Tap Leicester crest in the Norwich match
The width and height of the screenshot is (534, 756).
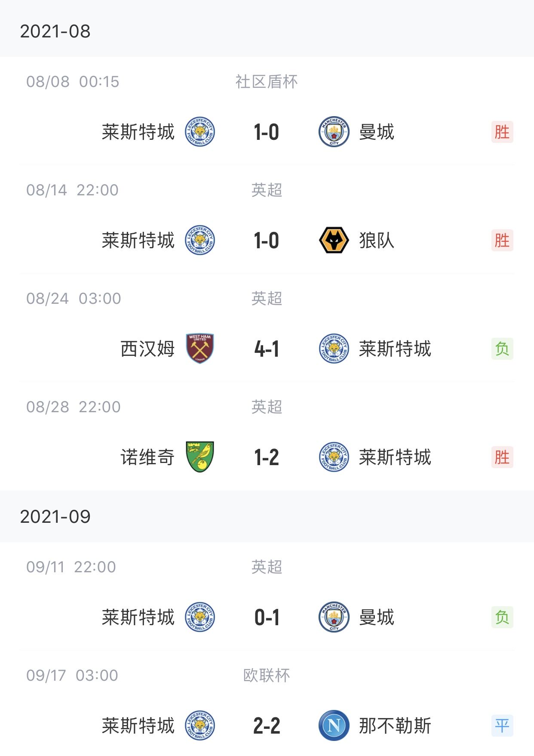334,457
